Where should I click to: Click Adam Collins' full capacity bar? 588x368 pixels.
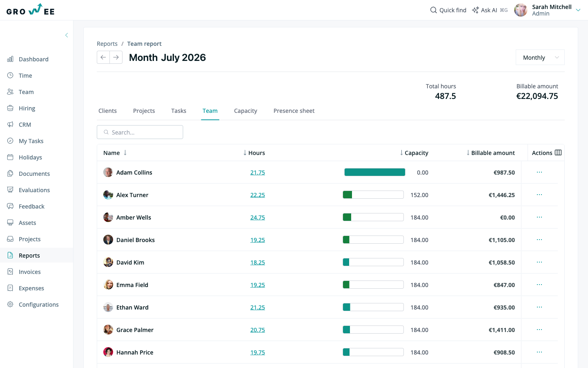pos(375,172)
